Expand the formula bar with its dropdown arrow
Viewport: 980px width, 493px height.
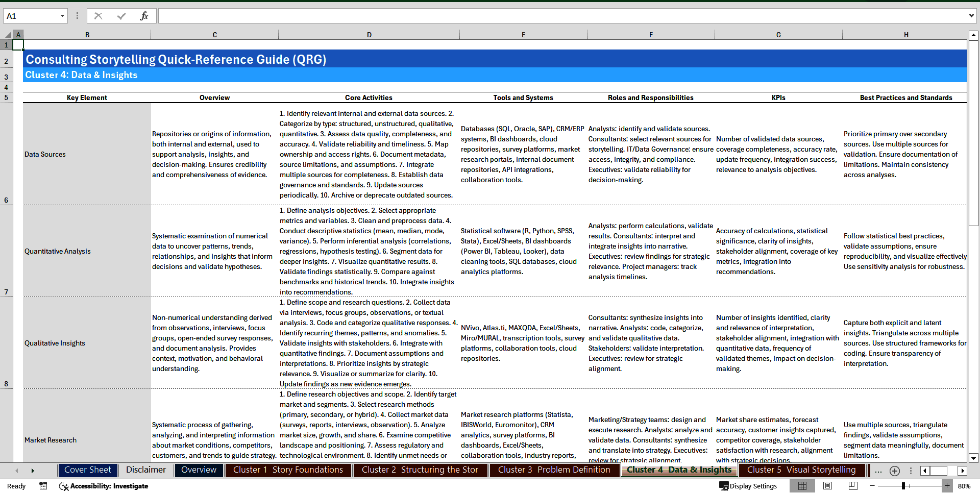[971, 15]
